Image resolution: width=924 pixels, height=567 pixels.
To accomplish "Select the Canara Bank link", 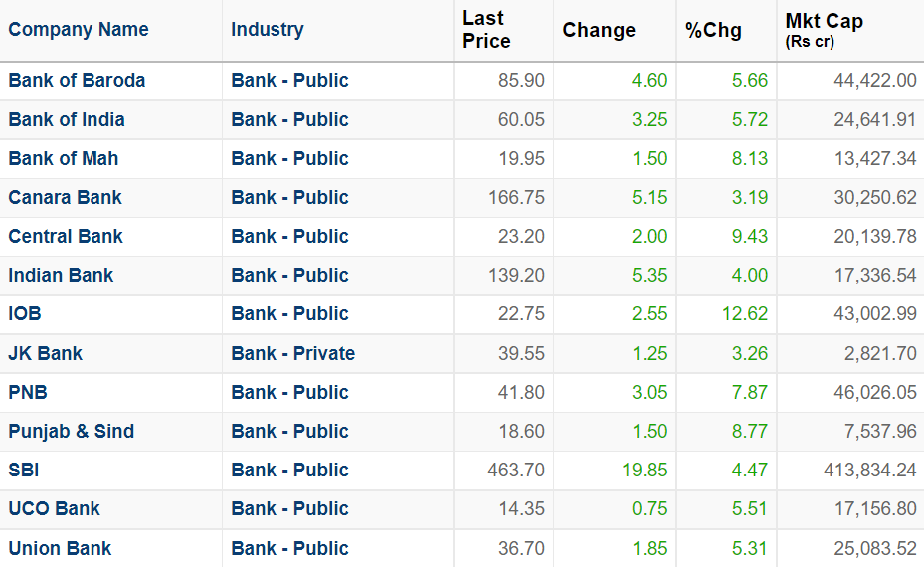I will coord(65,197).
